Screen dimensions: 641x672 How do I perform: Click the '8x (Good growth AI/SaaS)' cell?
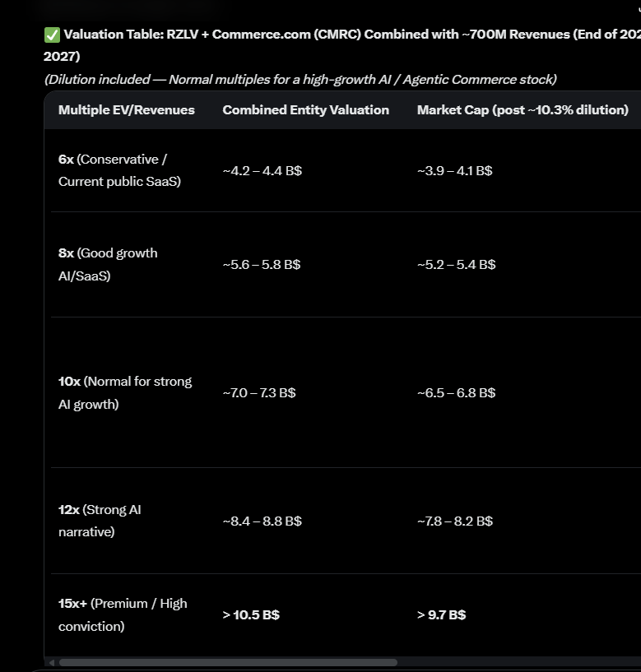tap(108, 264)
